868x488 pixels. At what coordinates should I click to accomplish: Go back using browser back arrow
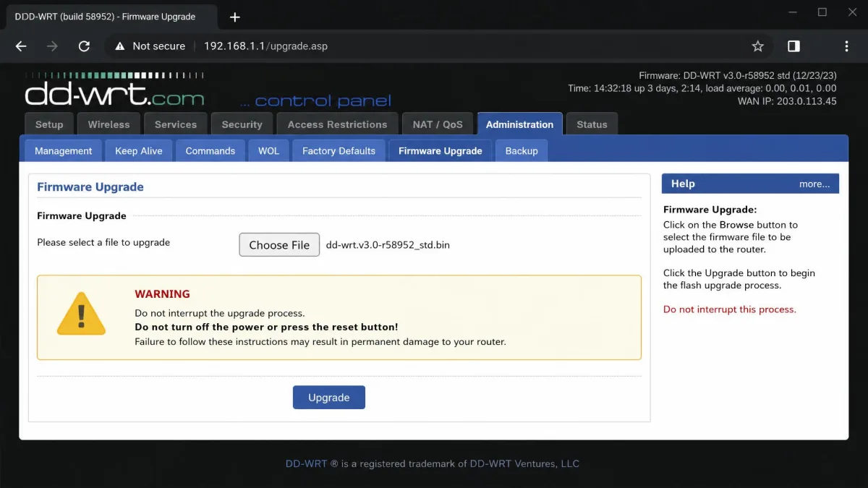click(21, 46)
